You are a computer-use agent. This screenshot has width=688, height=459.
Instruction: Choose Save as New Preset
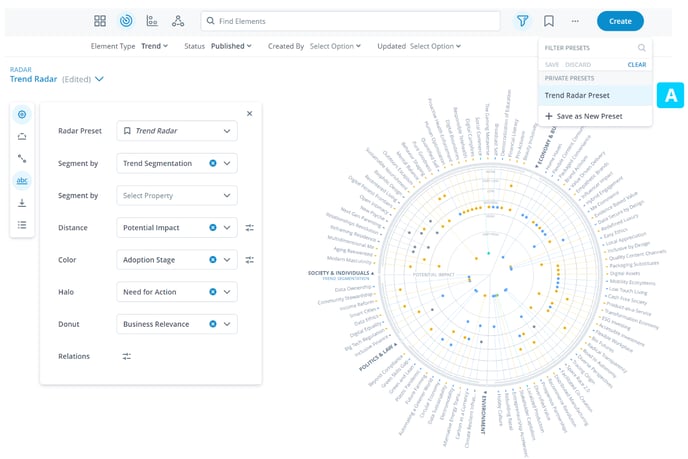(x=583, y=116)
